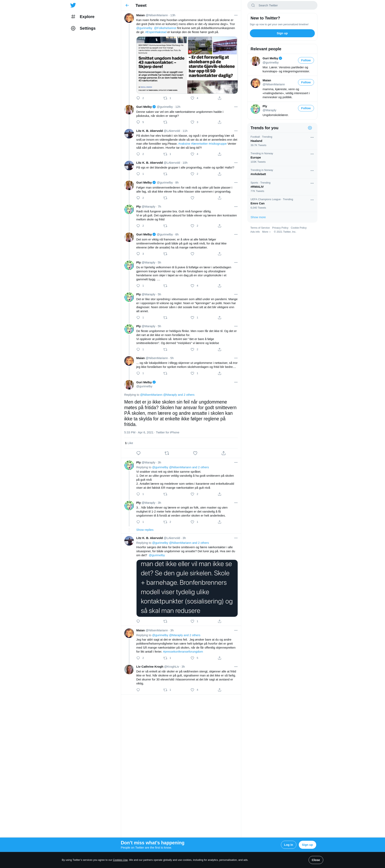Click Show more under trends
385x868 pixels.
pos(258,217)
